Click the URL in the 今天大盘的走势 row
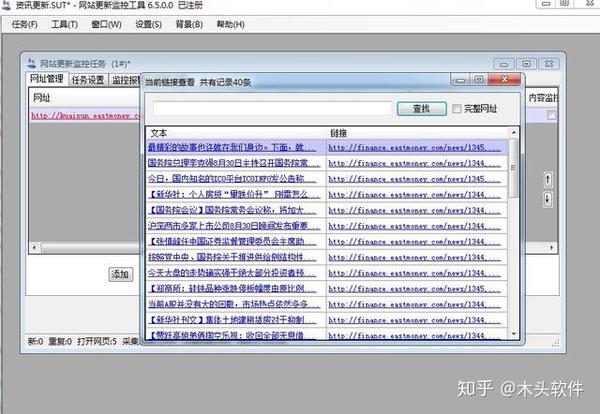This screenshot has height=414, width=600. 414,273
